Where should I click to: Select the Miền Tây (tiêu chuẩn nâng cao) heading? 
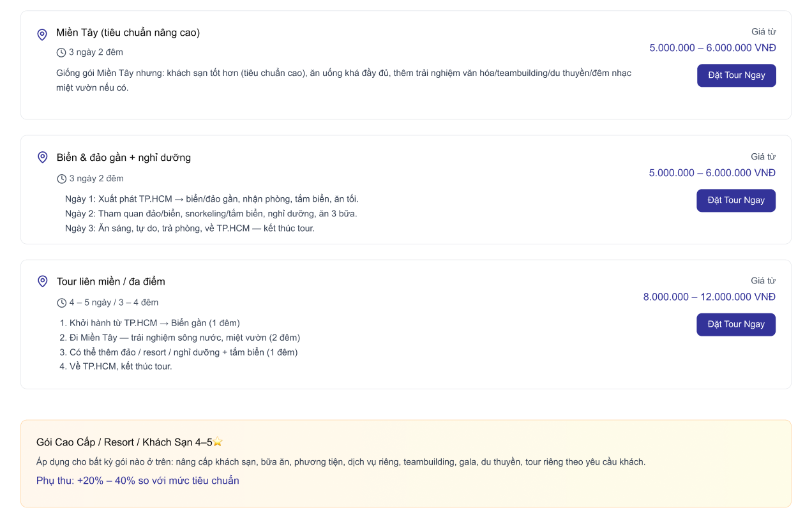(128, 33)
